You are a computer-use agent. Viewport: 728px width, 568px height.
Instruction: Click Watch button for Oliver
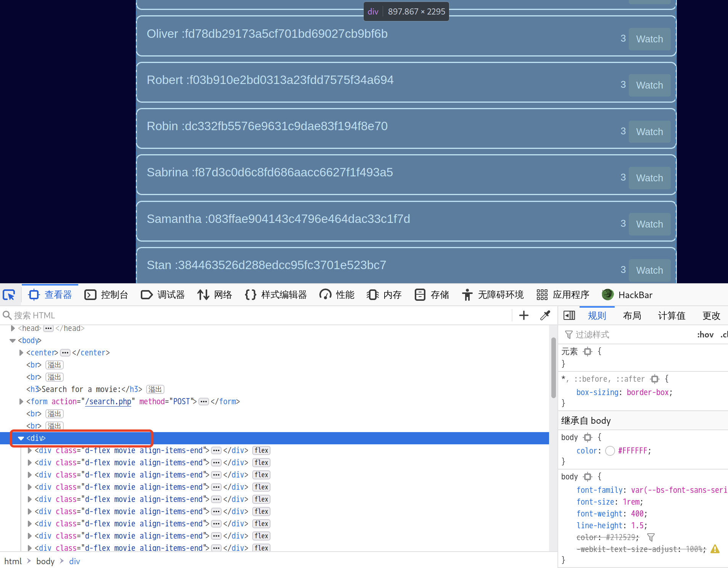(649, 39)
